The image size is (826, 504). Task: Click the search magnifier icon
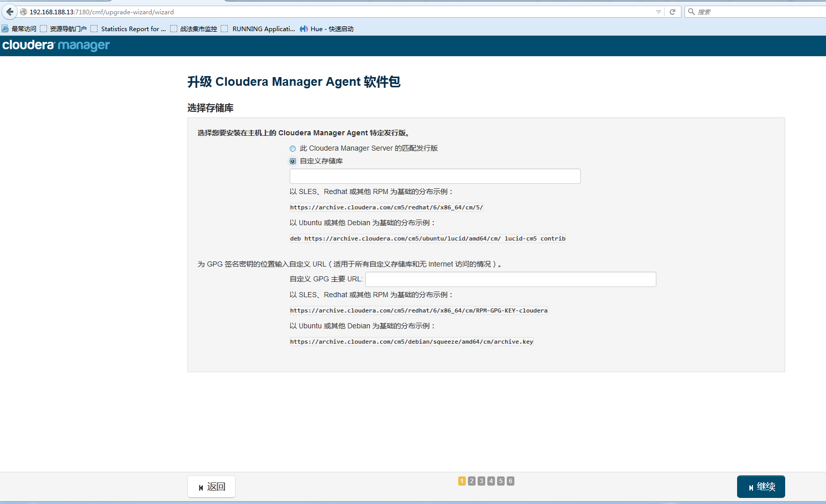pyautogui.click(x=691, y=12)
